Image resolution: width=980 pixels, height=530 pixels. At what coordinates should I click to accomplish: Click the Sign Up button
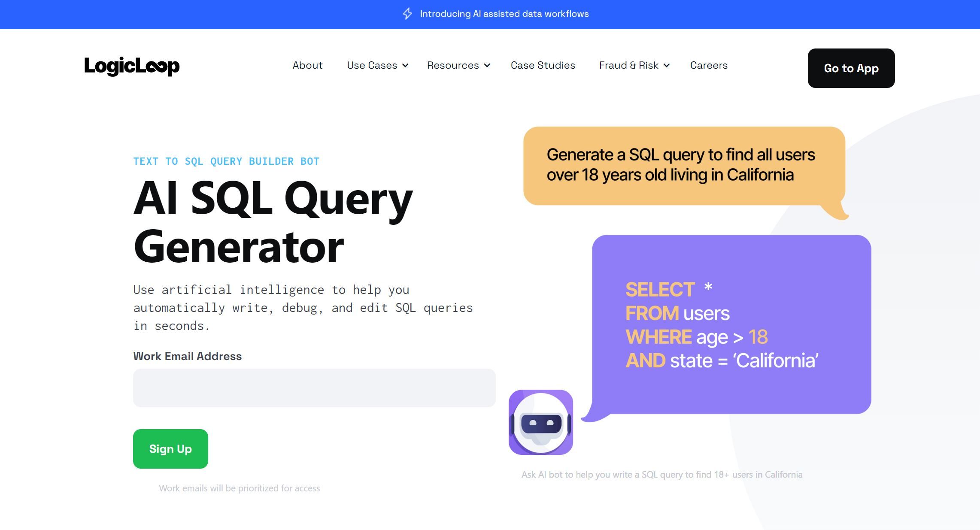pyautogui.click(x=170, y=448)
